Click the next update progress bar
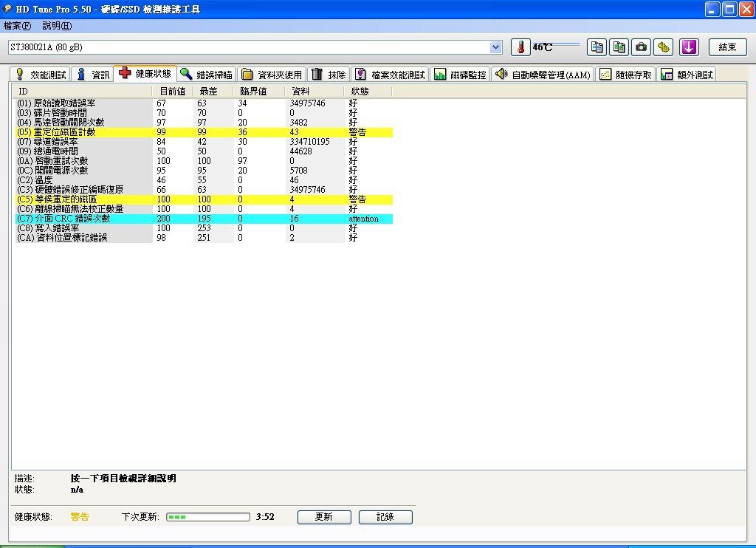Image resolution: width=756 pixels, height=548 pixels. [x=208, y=517]
